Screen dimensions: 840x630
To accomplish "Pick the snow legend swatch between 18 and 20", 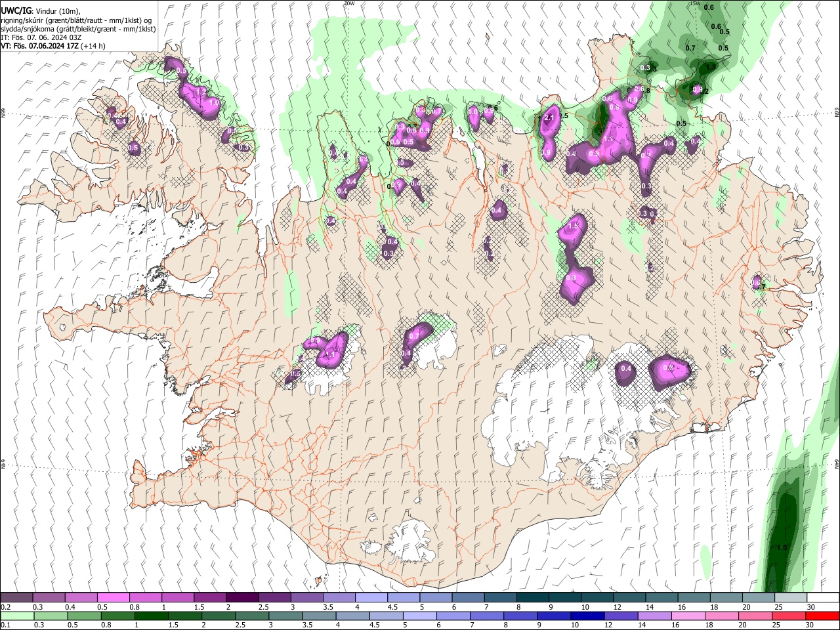I will [x=726, y=597].
